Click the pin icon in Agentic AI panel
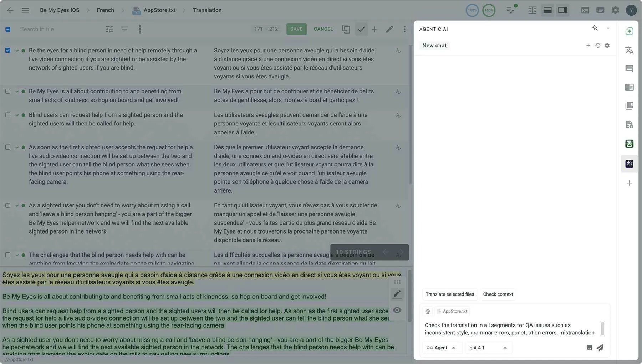The height and width of the screenshot is (364, 642). coord(595,28)
